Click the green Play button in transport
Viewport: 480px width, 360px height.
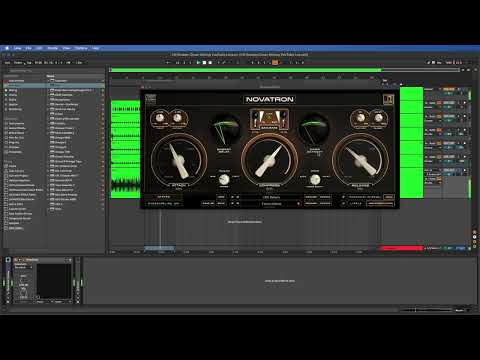pyautogui.click(x=199, y=62)
